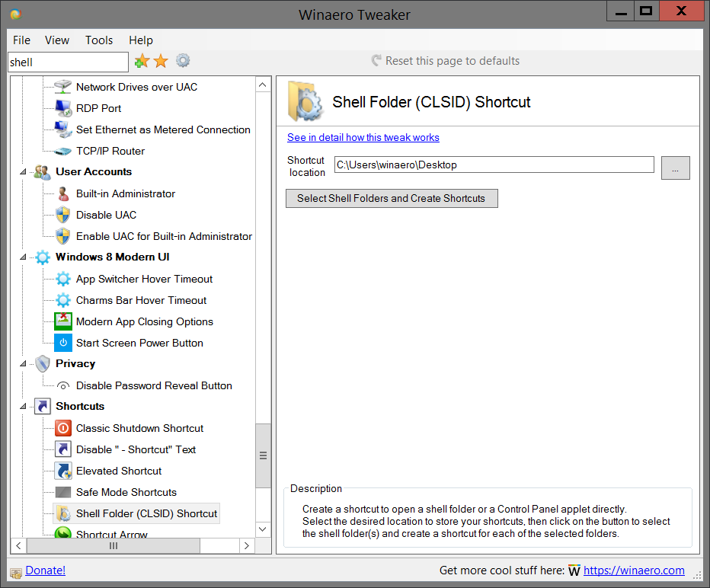Visit the https://winaero.com link
Image resolution: width=710 pixels, height=588 pixels.
[634, 570]
